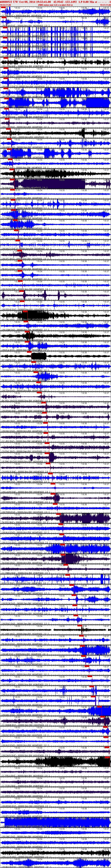Select the UW.ELK EHZ trace label
This screenshot has width=111, height=868.
pyautogui.click(x=25, y=350)
